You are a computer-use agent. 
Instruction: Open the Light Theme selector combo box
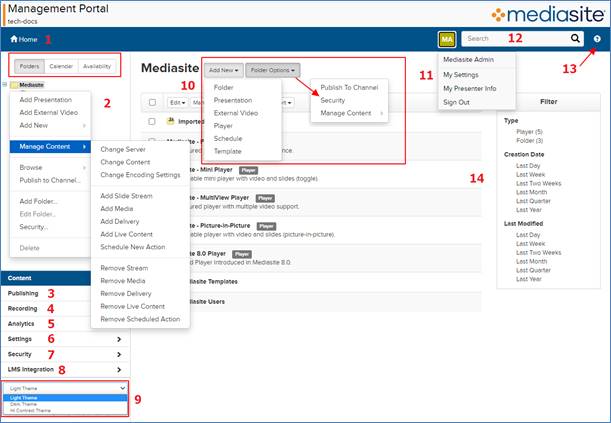pyautogui.click(x=65, y=388)
